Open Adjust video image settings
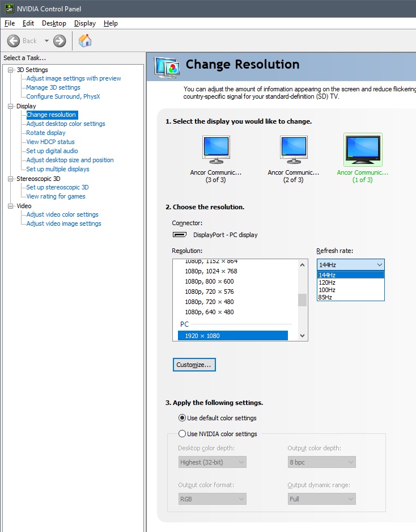 (x=63, y=224)
